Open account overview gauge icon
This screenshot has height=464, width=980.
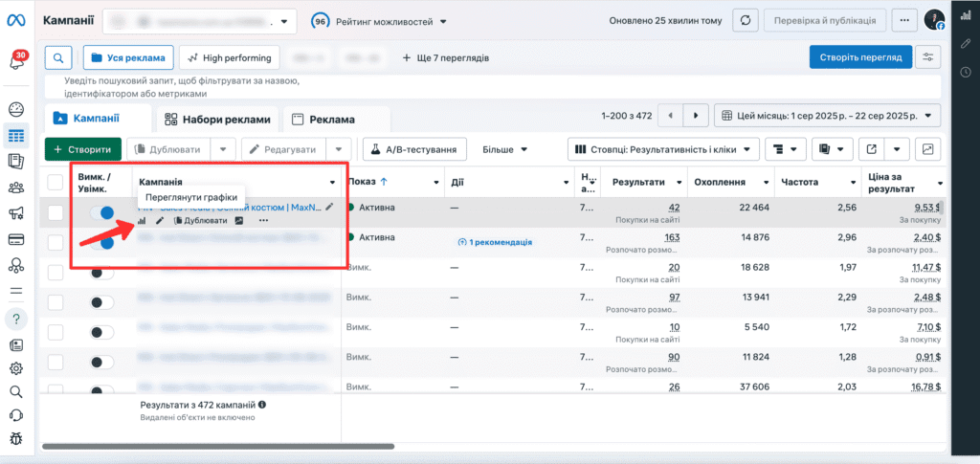click(16, 110)
